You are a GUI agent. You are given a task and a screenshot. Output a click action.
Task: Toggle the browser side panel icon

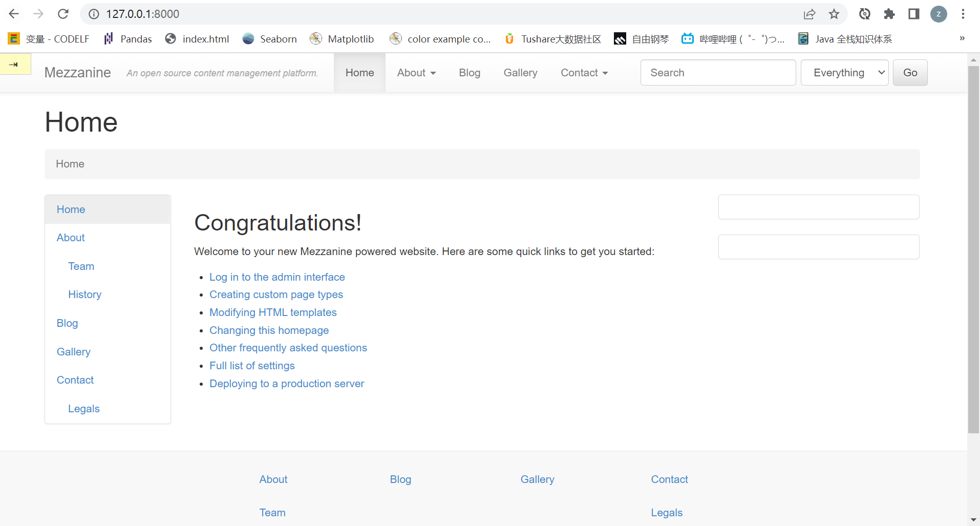pos(914,14)
